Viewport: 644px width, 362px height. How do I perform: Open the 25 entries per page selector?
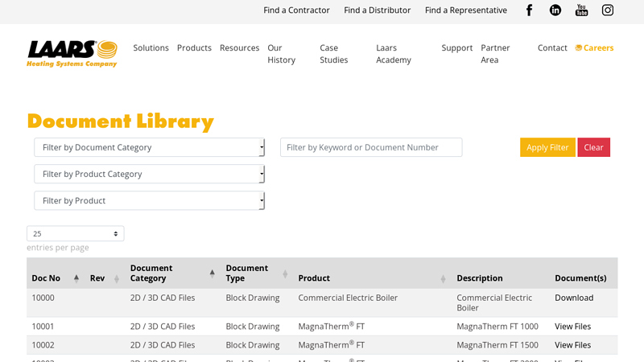pos(76,233)
